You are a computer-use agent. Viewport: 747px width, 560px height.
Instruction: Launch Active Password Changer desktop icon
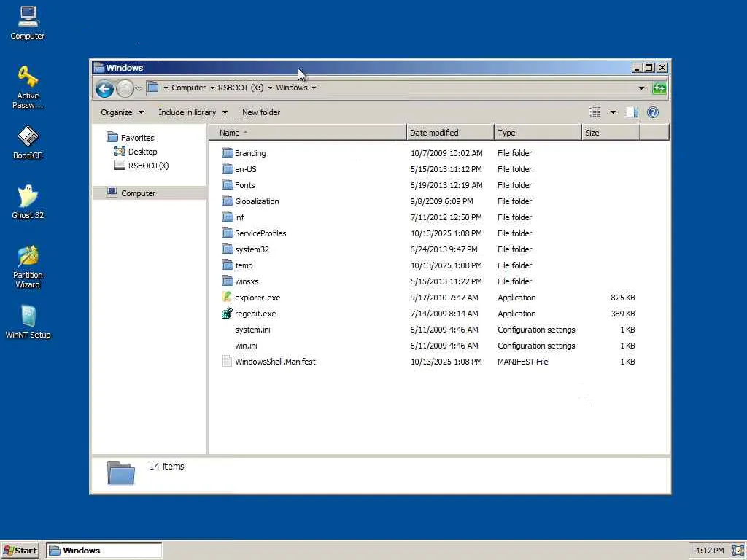[x=28, y=87]
